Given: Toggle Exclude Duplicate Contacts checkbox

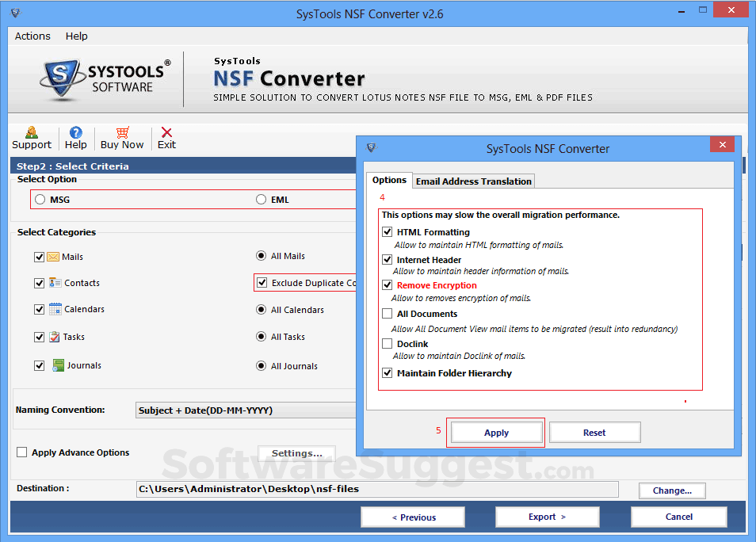Looking at the screenshot, I should tap(262, 283).
